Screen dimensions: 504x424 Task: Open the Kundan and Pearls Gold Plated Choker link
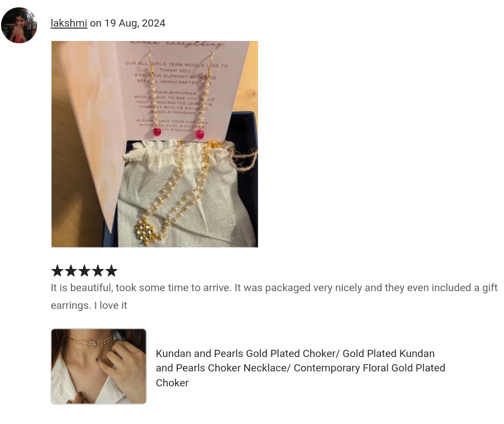pyautogui.click(x=300, y=368)
